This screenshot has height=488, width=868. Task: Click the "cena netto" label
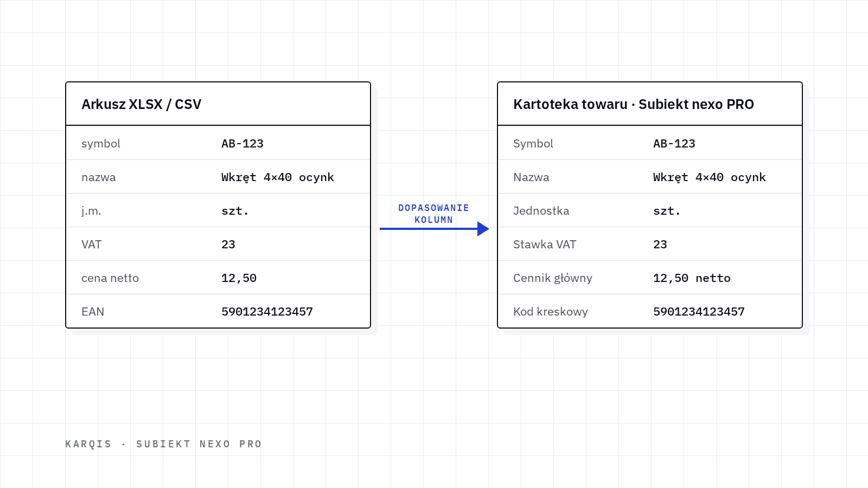[x=110, y=278]
